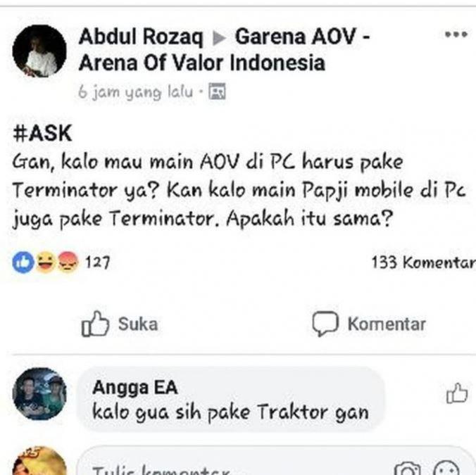Click the #ASK hashtag
Viewport: 476px width, 475px height.
[42, 133]
